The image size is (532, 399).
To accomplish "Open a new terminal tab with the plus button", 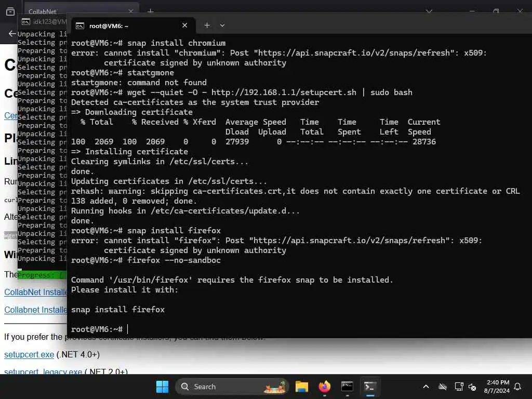I will pyautogui.click(x=207, y=25).
